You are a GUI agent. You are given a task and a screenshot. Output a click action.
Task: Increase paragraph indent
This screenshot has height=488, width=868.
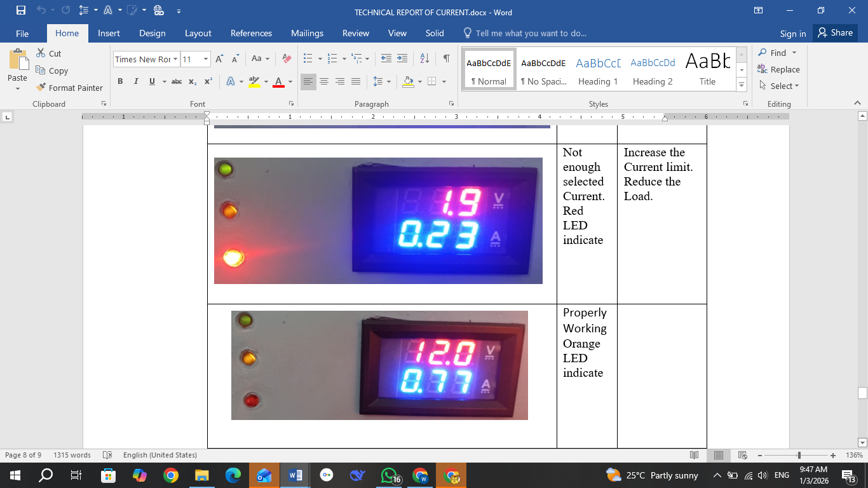(402, 58)
